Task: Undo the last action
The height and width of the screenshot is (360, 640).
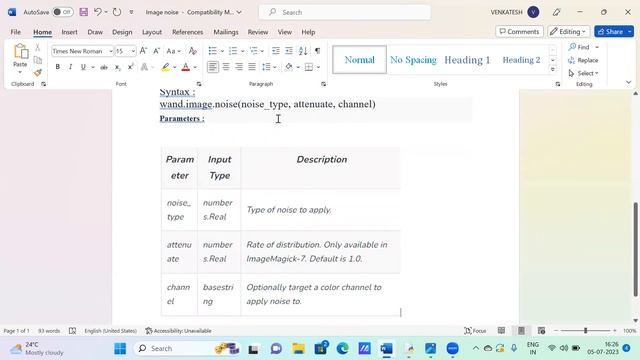Action: point(98,12)
